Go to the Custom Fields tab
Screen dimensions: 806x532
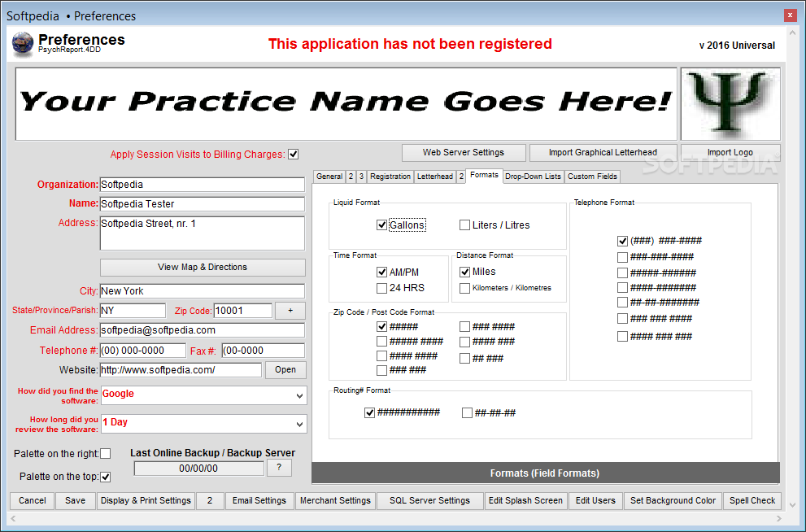pos(592,177)
